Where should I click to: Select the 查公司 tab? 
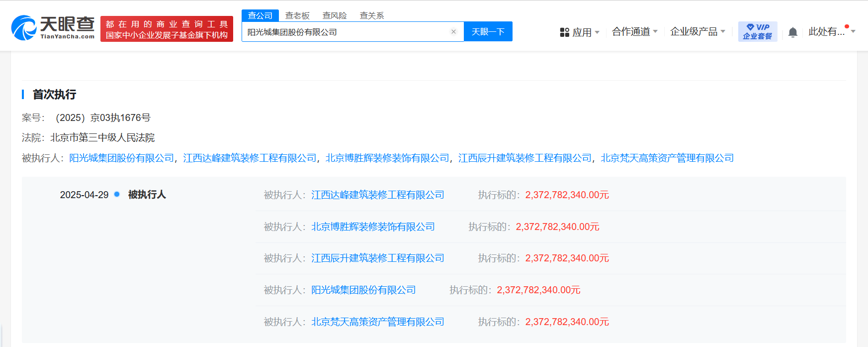(x=260, y=15)
